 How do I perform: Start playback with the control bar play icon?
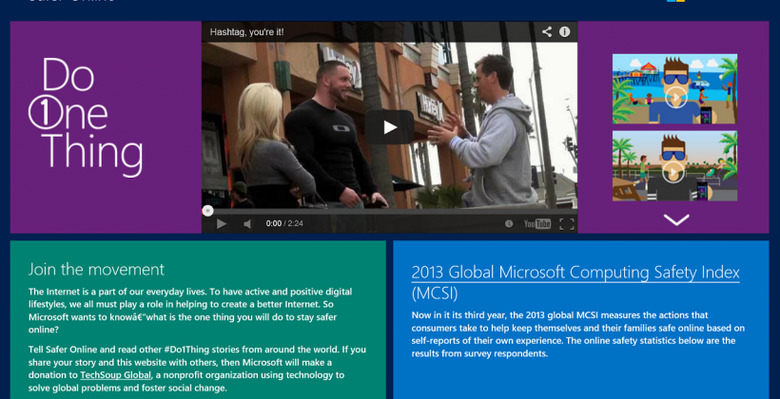pos(221,224)
